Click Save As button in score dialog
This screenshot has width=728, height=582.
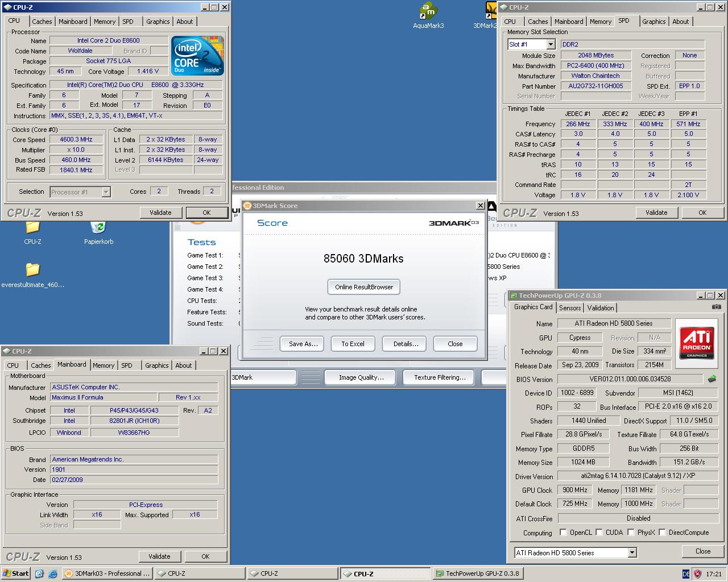click(x=303, y=344)
